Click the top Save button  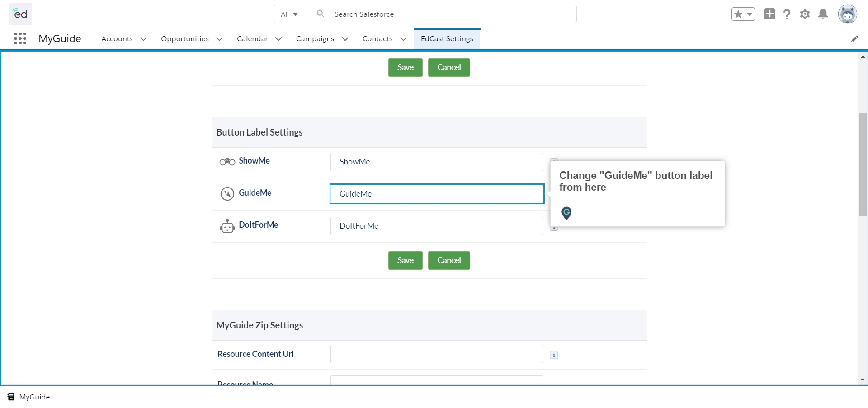pos(406,67)
